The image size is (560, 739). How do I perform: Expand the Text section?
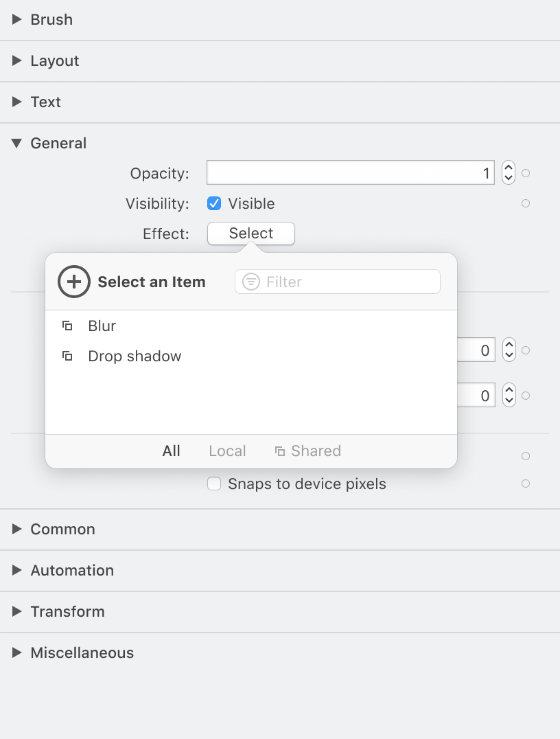point(17,102)
